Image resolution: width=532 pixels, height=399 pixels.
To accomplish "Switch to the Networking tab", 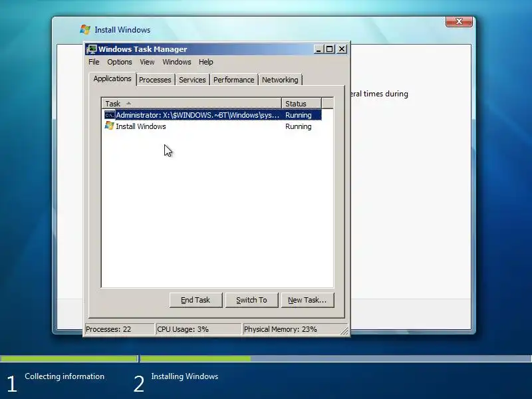I will [x=280, y=80].
